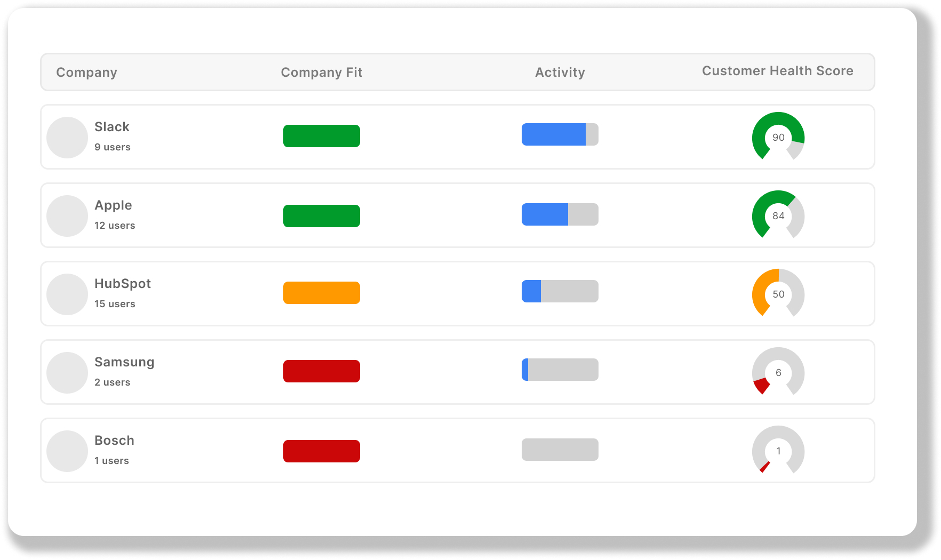Click the HubSpot company avatar
Viewport: 941px width, 560px height.
(x=67, y=294)
